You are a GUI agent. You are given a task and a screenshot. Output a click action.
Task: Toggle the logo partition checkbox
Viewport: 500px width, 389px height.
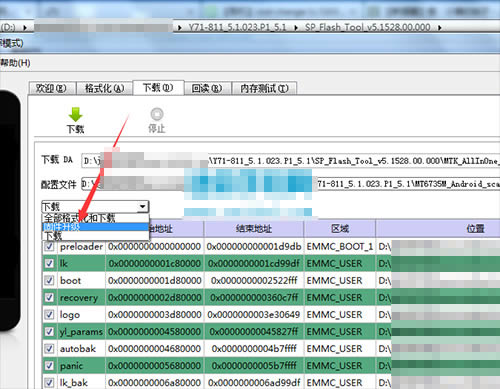[49, 314]
